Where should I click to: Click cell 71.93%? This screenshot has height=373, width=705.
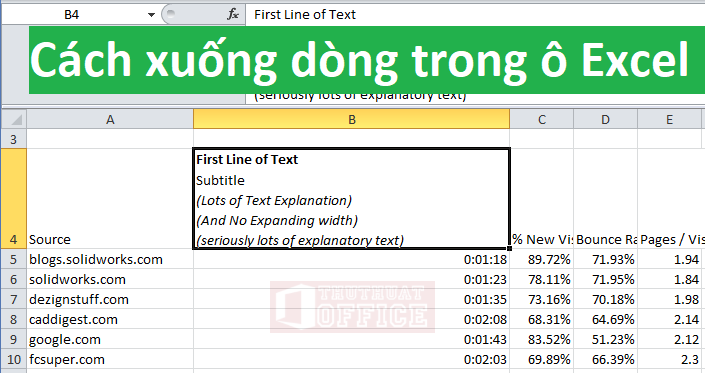[x=606, y=259]
